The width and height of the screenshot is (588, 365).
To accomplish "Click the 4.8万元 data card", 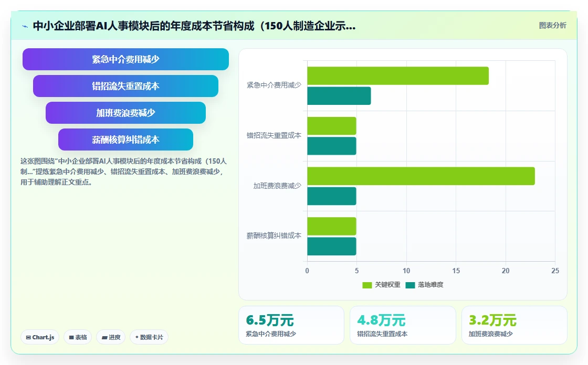I will pyautogui.click(x=403, y=325).
